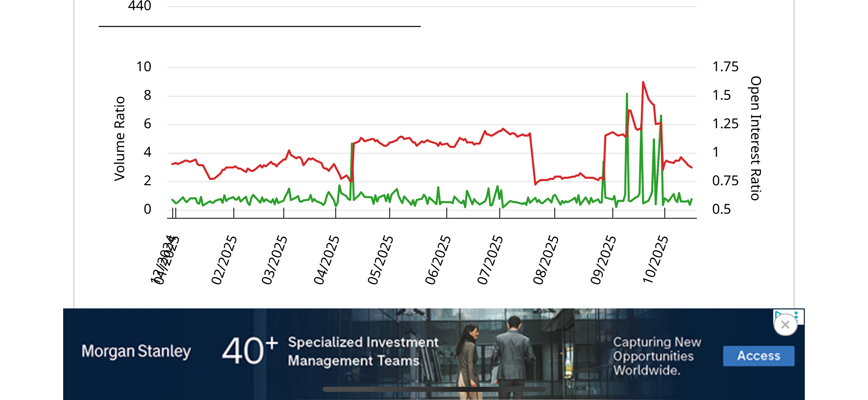The height and width of the screenshot is (400, 868).
Task: Click the 07/2025 x-axis date label
Action: (x=490, y=260)
